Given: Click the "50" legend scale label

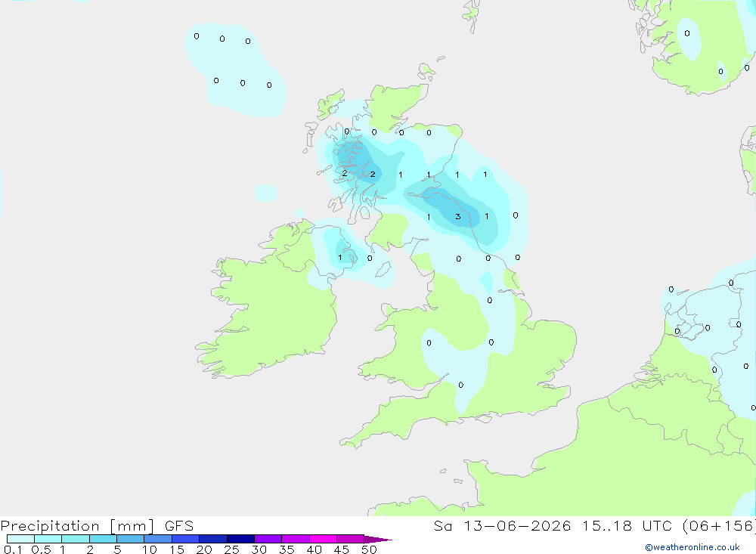Looking at the screenshot, I should pyautogui.click(x=369, y=549).
